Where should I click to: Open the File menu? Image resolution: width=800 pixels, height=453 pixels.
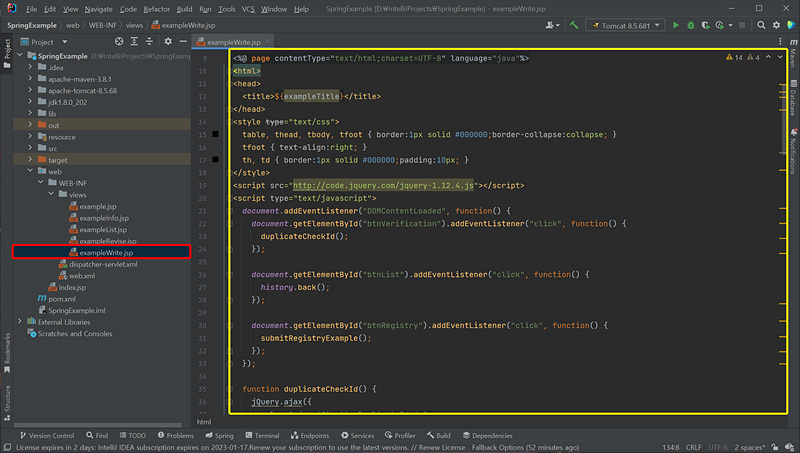(x=31, y=9)
